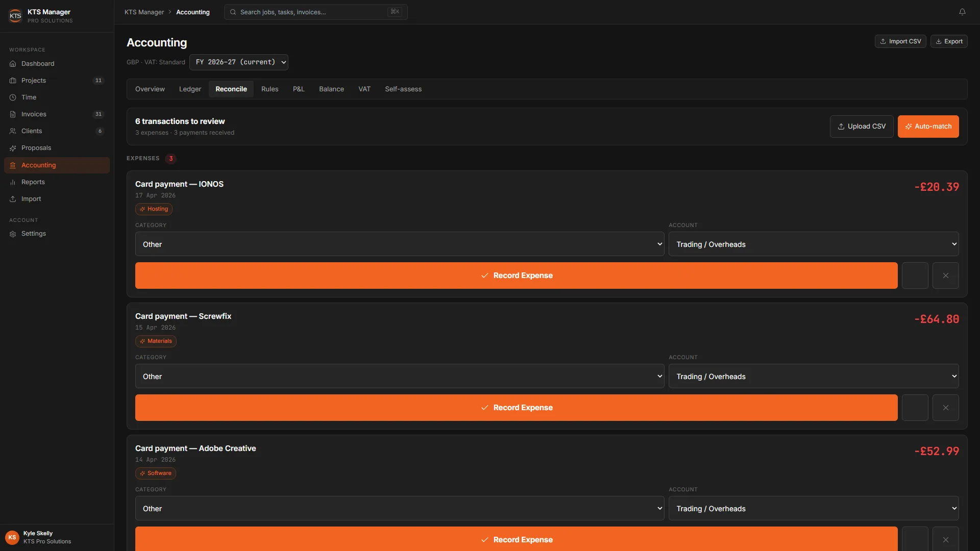Switch to the VAT tab
The height and width of the screenshot is (551, 980).
click(x=364, y=89)
